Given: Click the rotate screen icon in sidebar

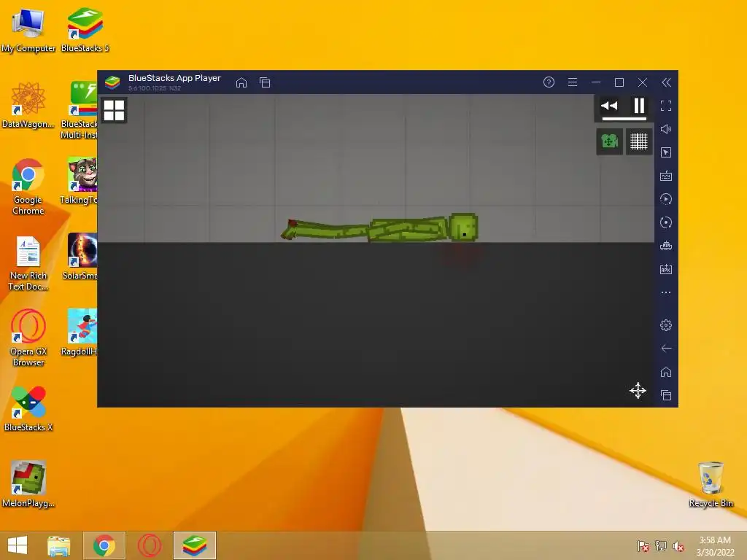Looking at the screenshot, I should 666,222.
